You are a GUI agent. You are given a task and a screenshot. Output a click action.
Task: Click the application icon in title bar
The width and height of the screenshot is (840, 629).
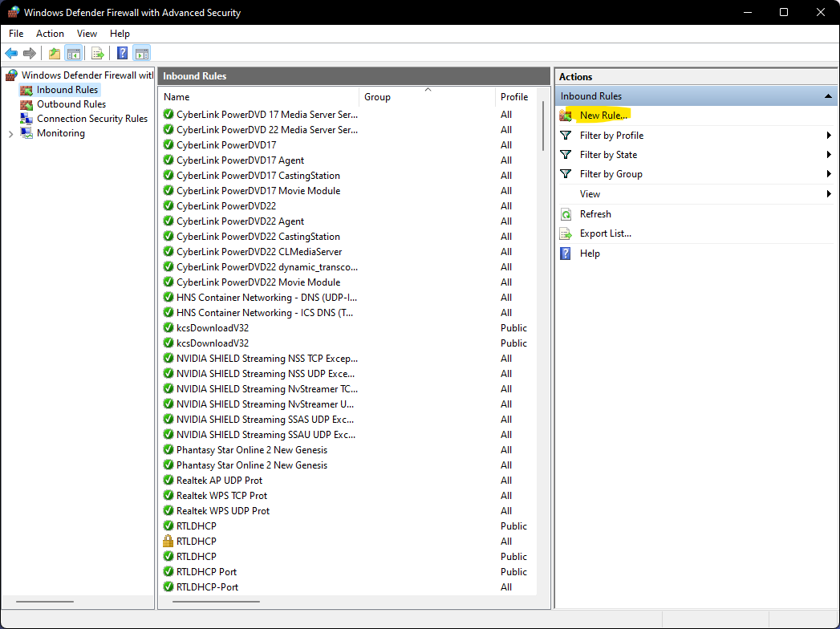click(x=14, y=12)
